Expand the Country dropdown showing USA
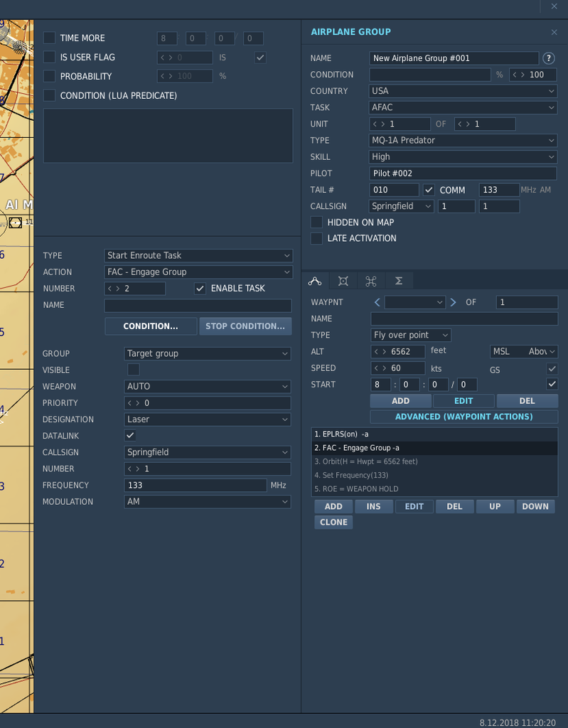Screen dimensions: 568x728 pyautogui.click(x=463, y=91)
